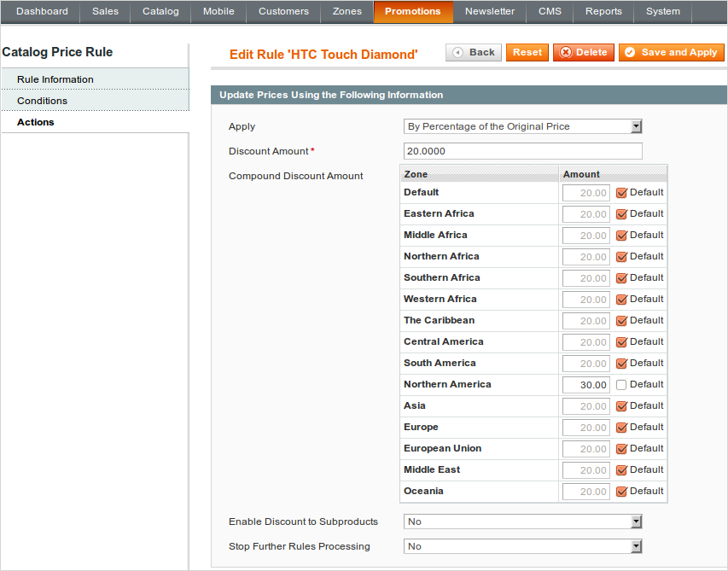
Task: Open Stop Further Rules Processing dropdown
Action: 523,546
